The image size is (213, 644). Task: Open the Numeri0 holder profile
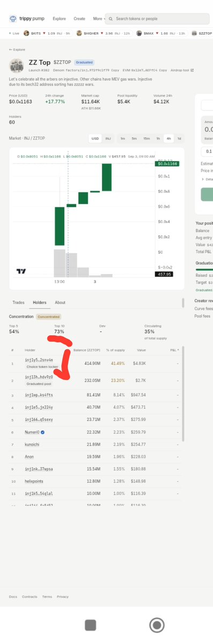coord(32,432)
